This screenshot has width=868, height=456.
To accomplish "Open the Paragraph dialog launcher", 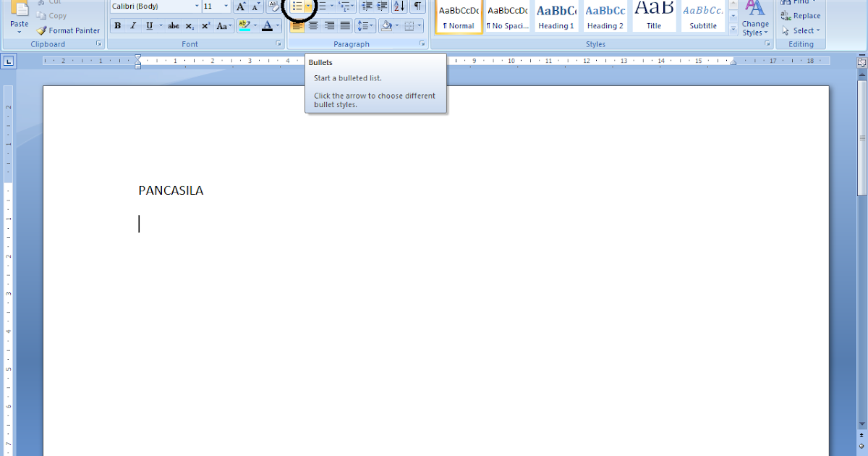I will click(422, 44).
